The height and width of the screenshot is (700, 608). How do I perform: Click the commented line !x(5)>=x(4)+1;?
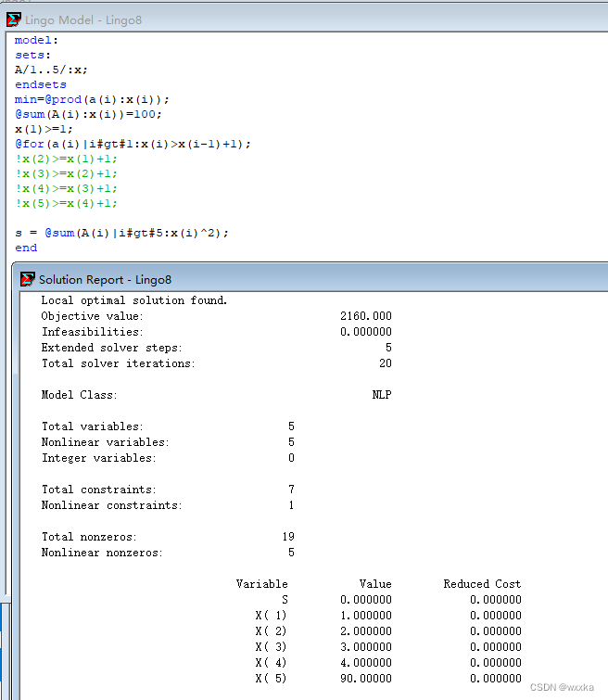(66, 203)
